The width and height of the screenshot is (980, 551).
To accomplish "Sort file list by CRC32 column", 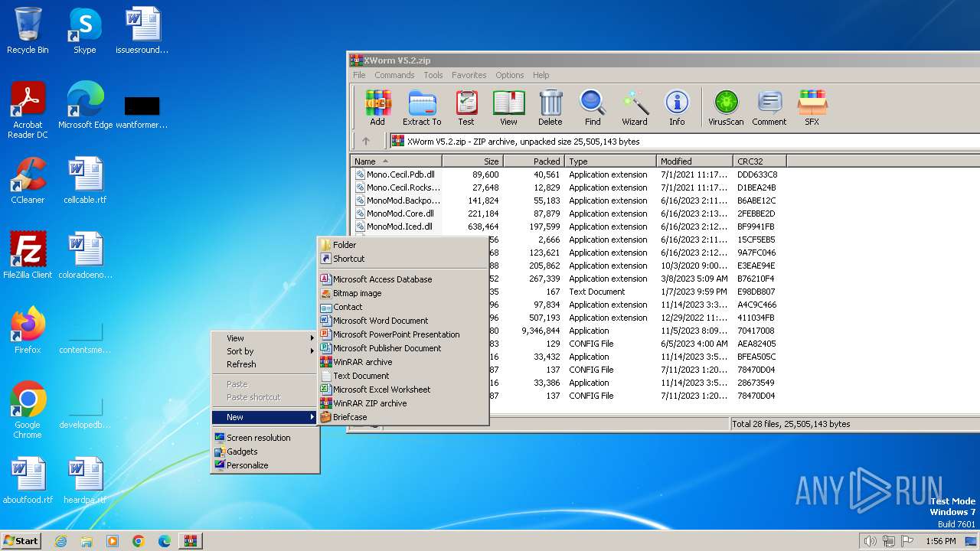I will coord(759,161).
